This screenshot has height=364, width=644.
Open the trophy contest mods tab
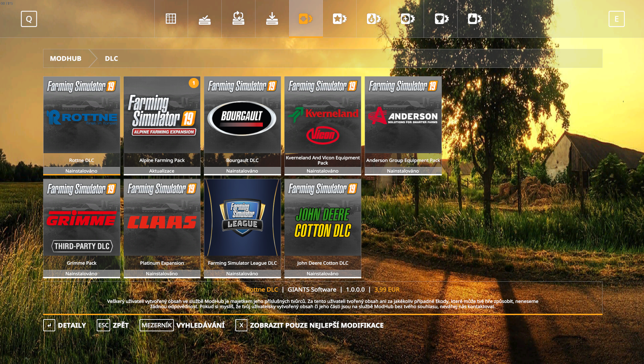(x=440, y=19)
